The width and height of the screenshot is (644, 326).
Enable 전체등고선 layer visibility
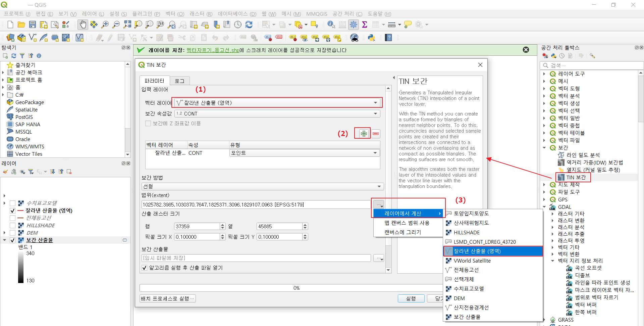tap(12, 218)
